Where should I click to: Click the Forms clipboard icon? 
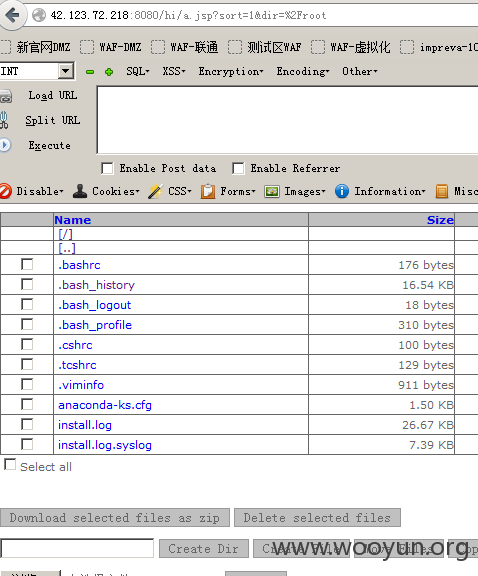208,191
